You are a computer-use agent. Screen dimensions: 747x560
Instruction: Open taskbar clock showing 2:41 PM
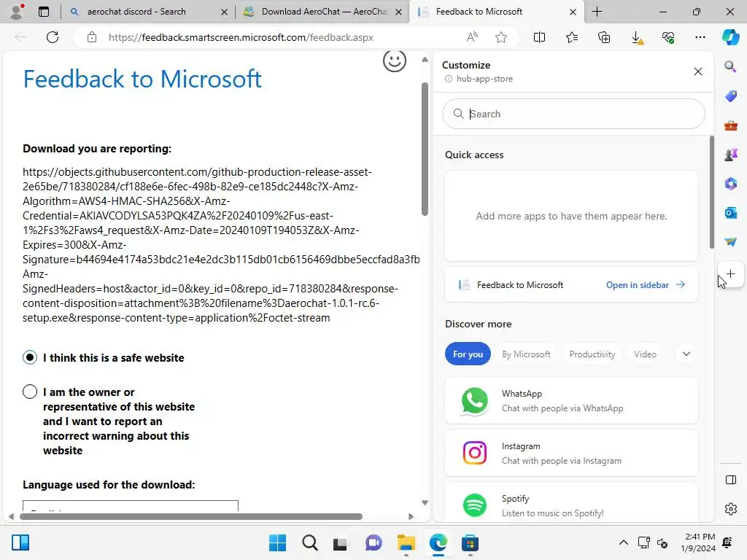698,542
